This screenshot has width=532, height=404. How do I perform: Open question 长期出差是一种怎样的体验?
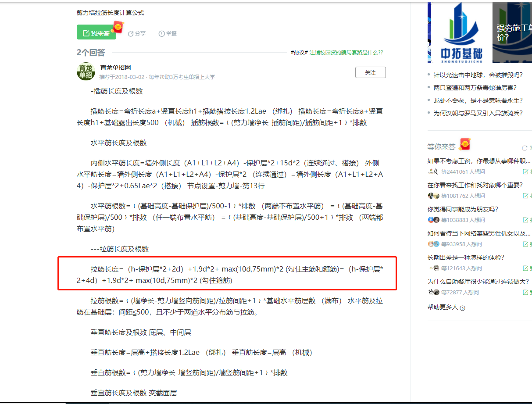point(466,257)
